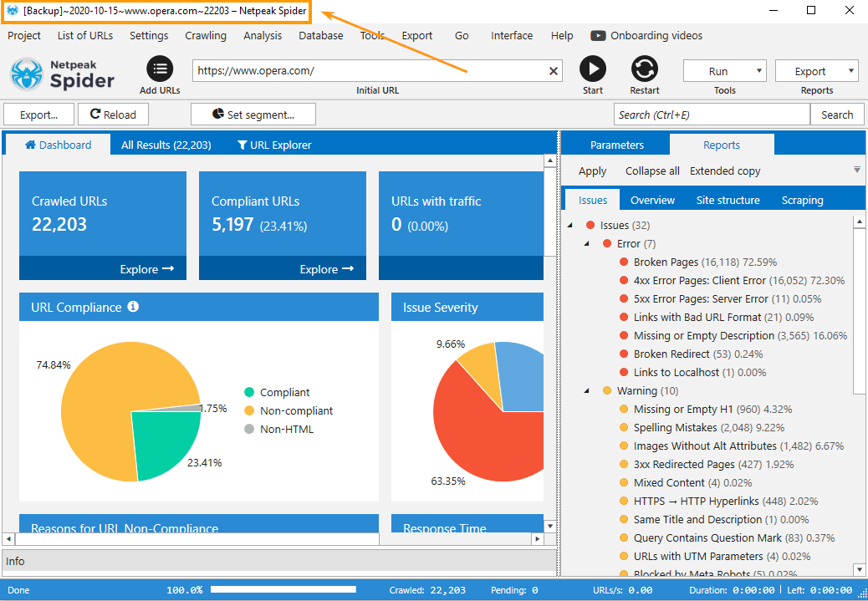Select the Broken Redirect issue

point(698,354)
